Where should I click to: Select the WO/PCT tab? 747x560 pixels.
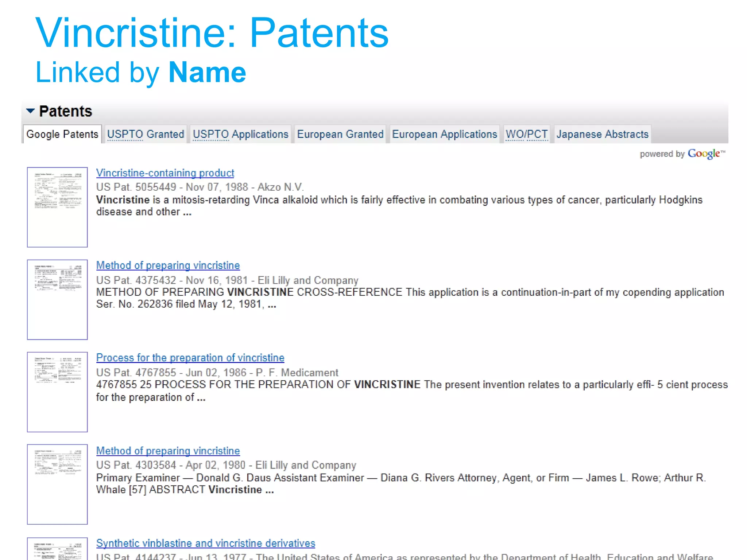[527, 134]
